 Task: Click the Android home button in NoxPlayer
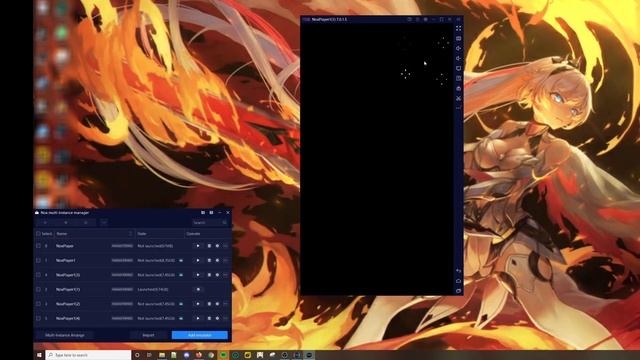(458, 281)
